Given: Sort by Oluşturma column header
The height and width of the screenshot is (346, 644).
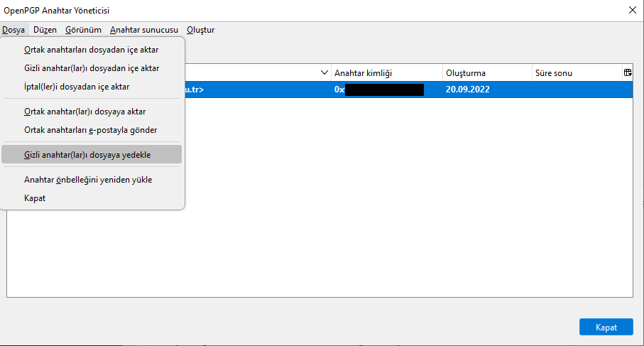Looking at the screenshot, I should coord(487,73).
